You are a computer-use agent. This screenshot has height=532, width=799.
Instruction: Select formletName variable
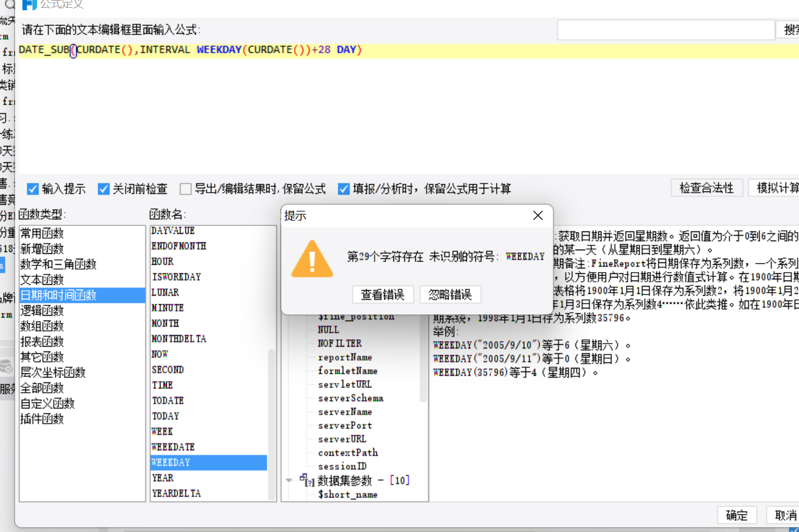347,371
